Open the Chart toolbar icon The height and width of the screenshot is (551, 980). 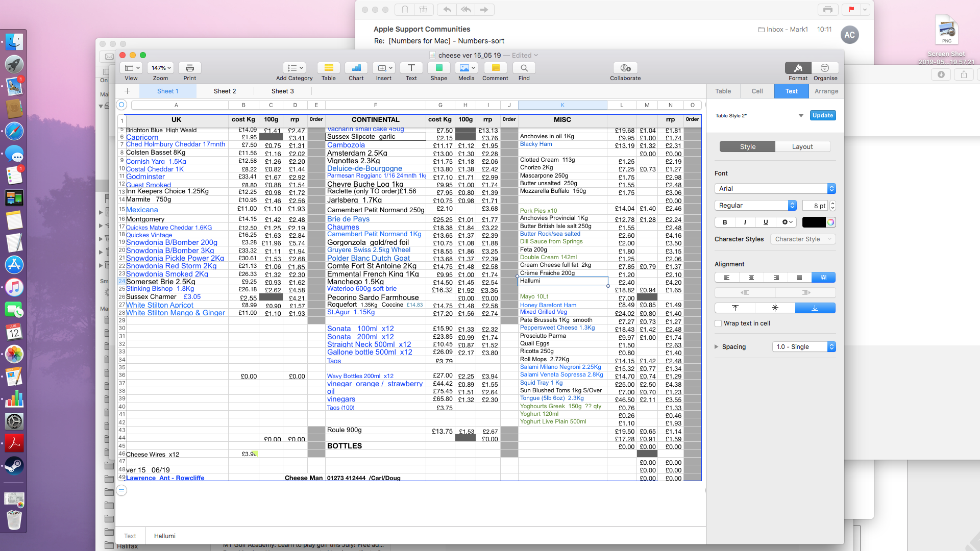(x=356, y=68)
